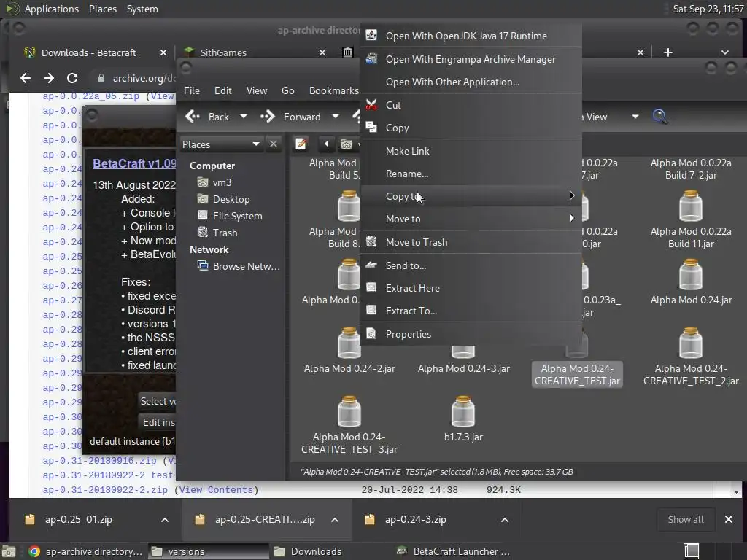Select the b1.7.3.jar file
Image resolution: width=747 pixels, height=560 pixels.
pyautogui.click(x=463, y=419)
